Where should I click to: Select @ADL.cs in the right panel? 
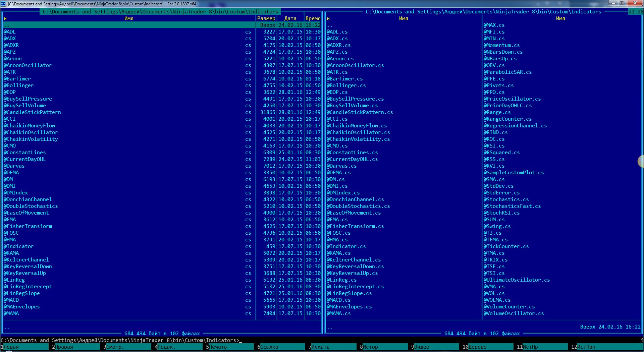point(337,32)
